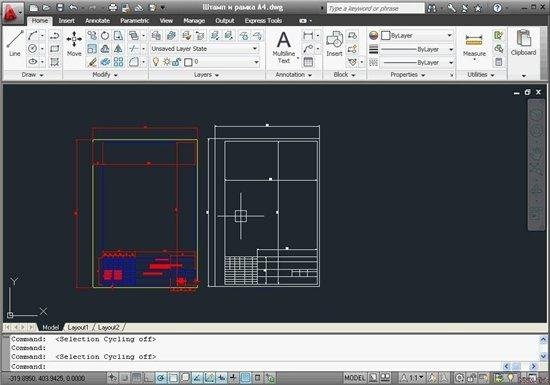The image size is (550, 385).
Task: Select the Erase tool
Action: pyautogui.click(x=92, y=62)
